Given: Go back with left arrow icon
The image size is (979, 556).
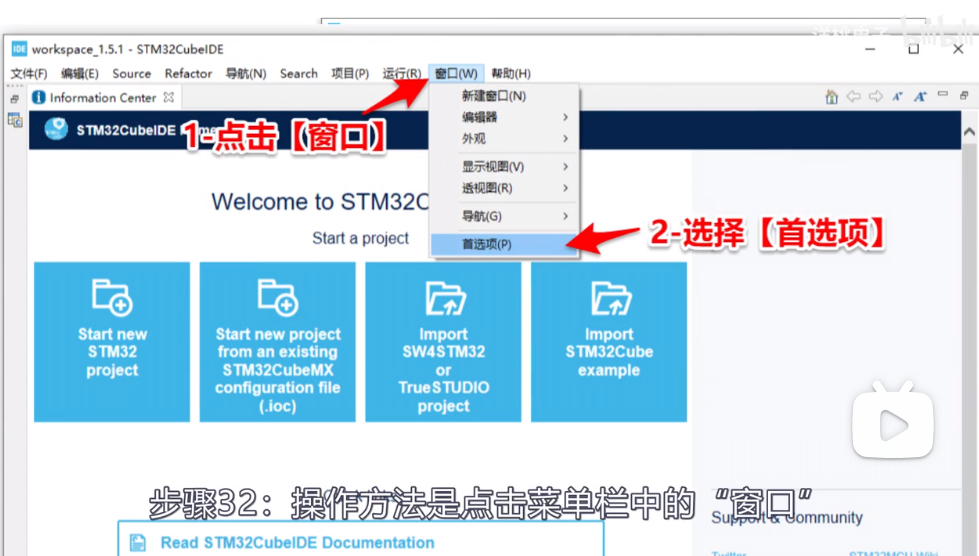Looking at the screenshot, I should point(854,96).
